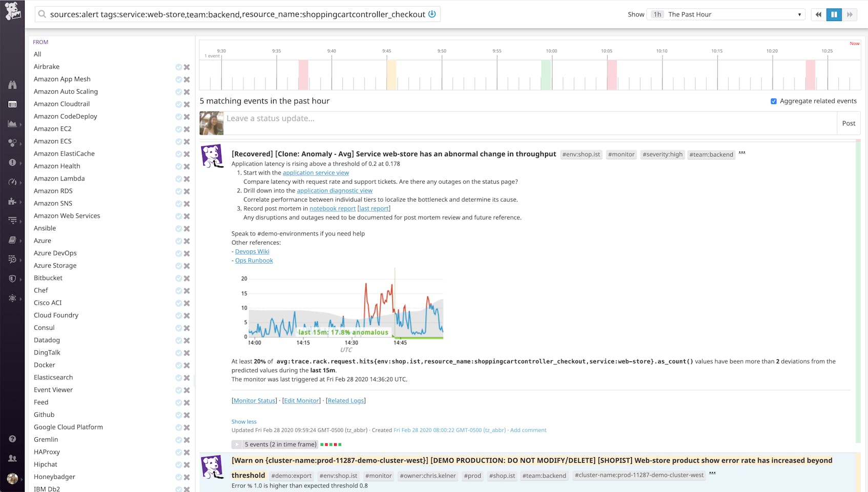Expand the 5 events aggregated group
The width and height of the screenshot is (868, 492).
237,444
